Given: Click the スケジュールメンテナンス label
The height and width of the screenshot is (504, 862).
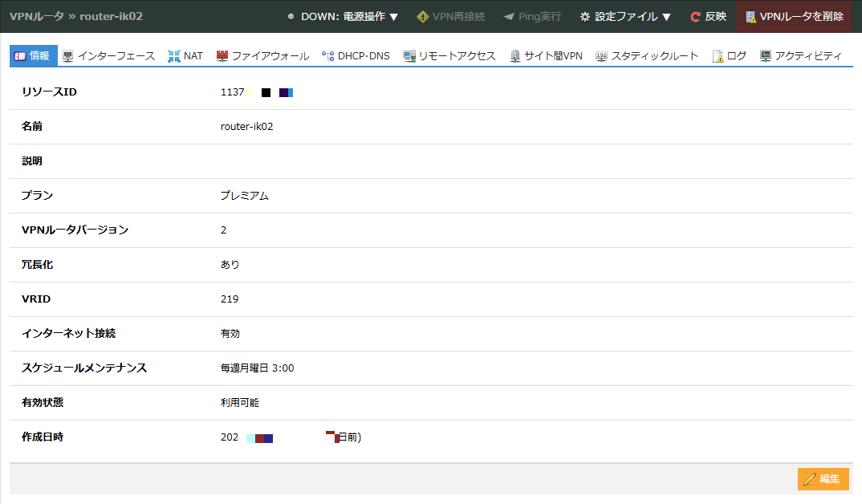Looking at the screenshot, I should coord(84,368).
